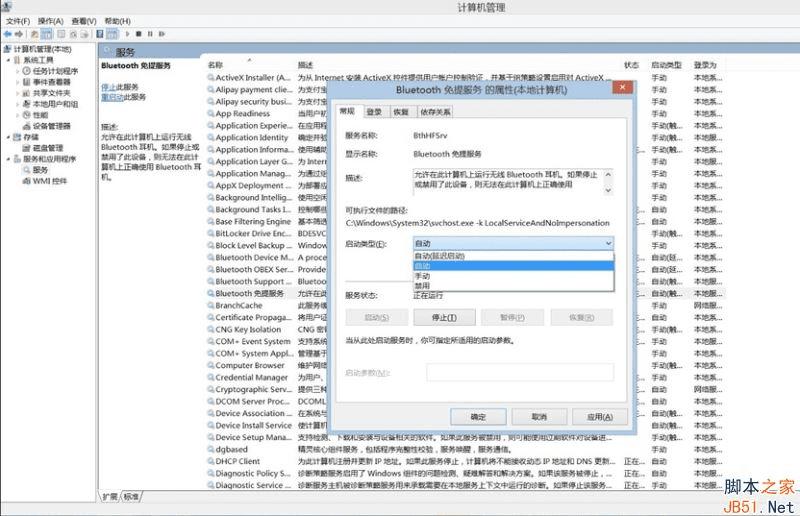This screenshot has width=800, height=516.
Task: Click the 取消 button
Action: pyautogui.click(x=539, y=417)
